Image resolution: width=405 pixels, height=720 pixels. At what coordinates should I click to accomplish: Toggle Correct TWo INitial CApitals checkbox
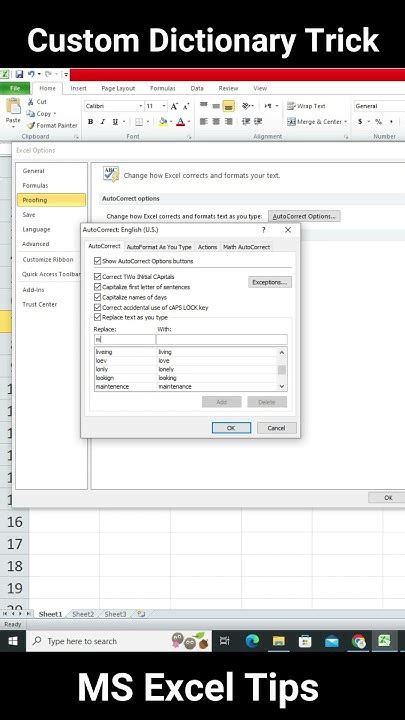click(x=97, y=276)
